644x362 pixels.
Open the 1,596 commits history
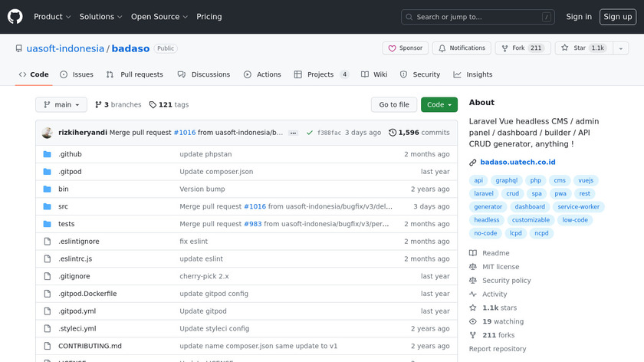point(419,133)
